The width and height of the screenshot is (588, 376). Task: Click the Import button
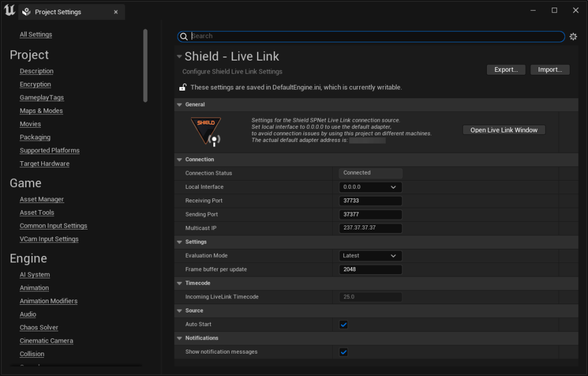tap(550, 69)
